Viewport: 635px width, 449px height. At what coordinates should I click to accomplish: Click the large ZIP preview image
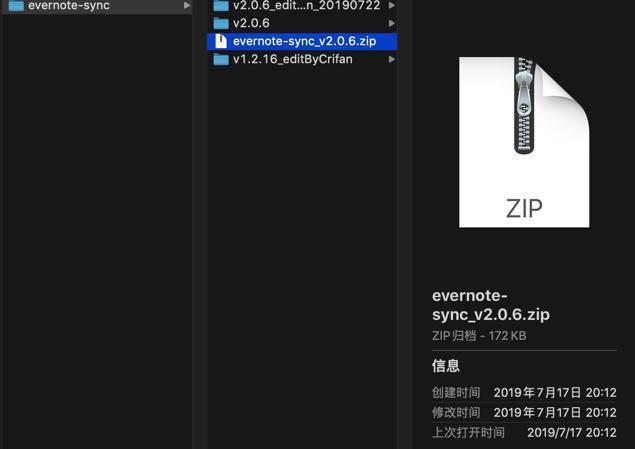(x=524, y=142)
